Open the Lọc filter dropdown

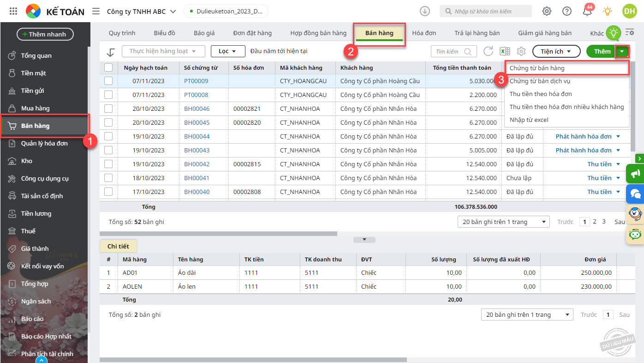coord(227,51)
